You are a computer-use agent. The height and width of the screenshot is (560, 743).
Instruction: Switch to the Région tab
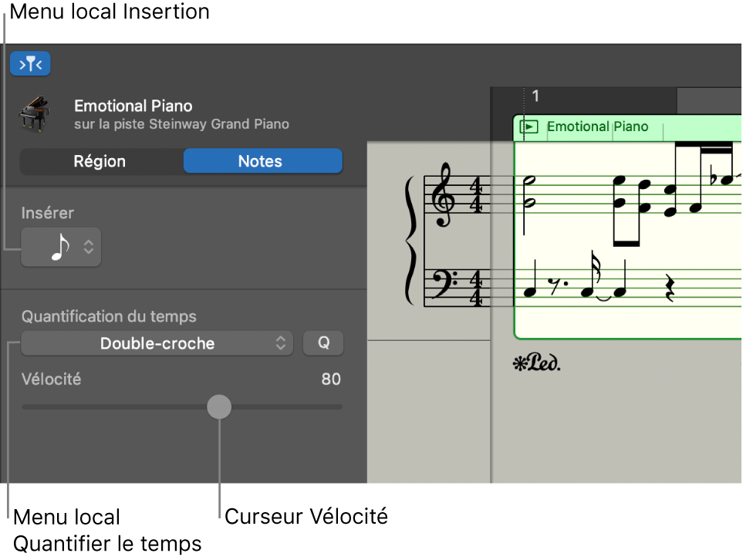point(100,161)
